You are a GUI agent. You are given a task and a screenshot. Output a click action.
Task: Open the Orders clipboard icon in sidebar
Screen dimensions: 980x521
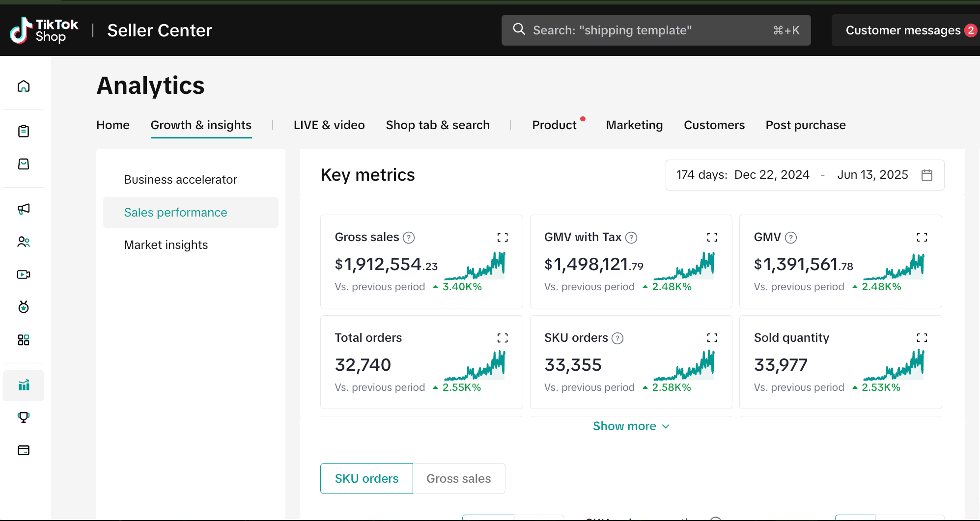pos(24,131)
